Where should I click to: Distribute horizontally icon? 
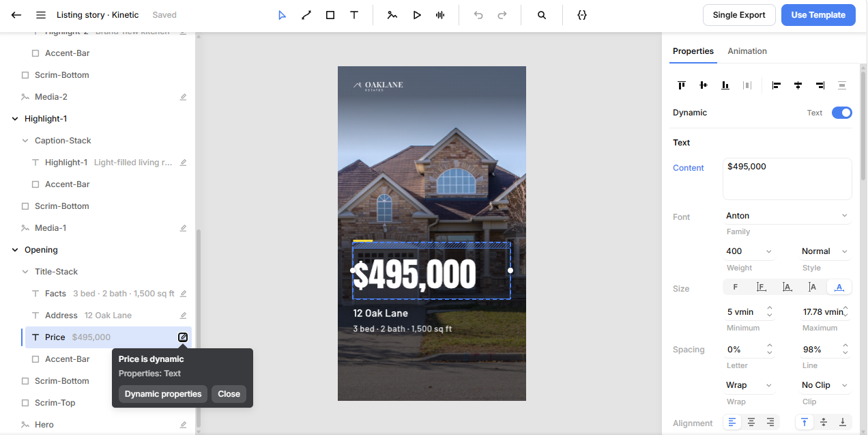click(x=747, y=85)
